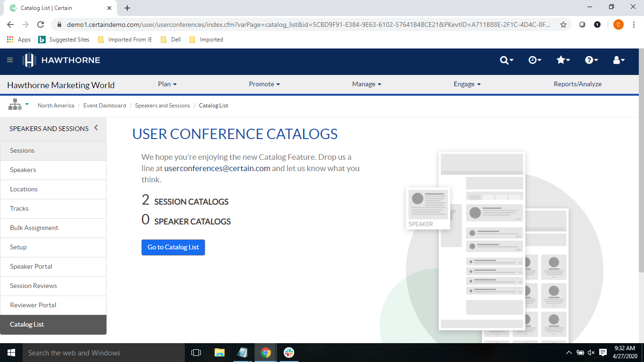Viewport: 644px width, 362px height.
Task: Open Setup in the sidebar
Action: click(x=53, y=247)
